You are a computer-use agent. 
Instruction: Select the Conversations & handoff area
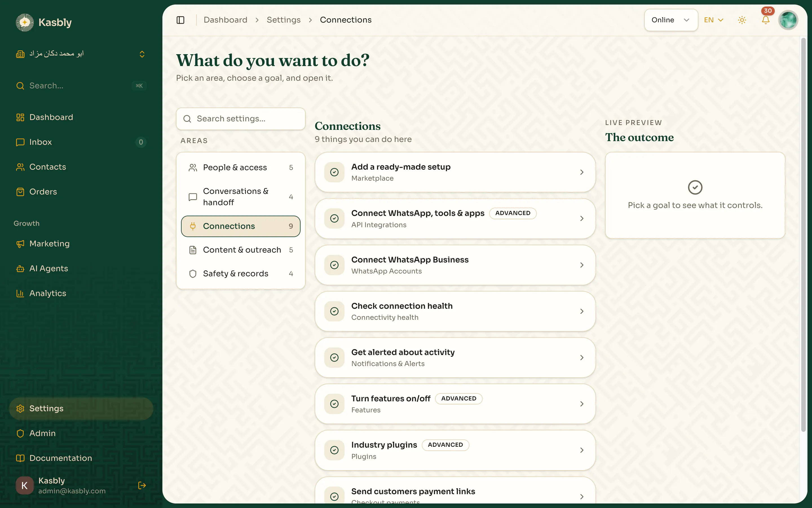tap(240, 196)
